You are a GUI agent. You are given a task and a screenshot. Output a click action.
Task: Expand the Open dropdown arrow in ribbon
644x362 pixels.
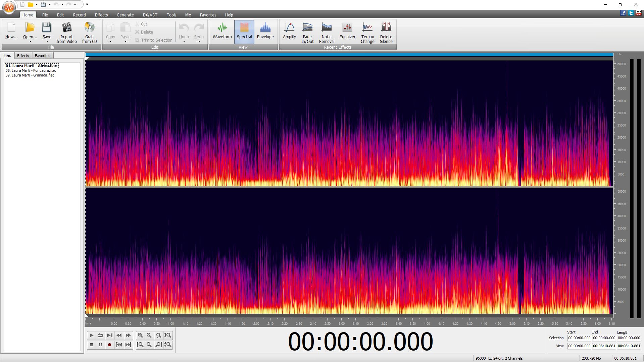coord(30,42)
